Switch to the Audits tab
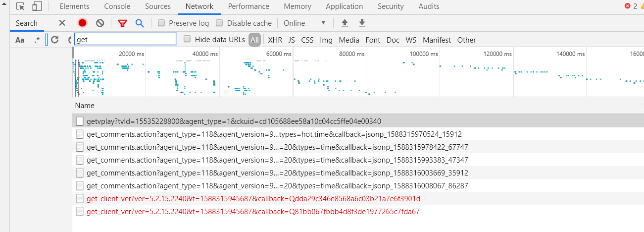The image size is (644, 232). [429, 6]
